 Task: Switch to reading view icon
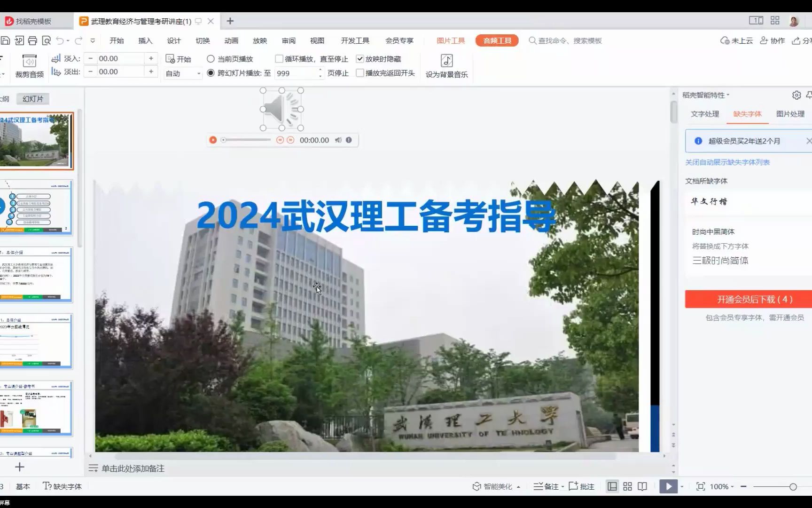642,486
